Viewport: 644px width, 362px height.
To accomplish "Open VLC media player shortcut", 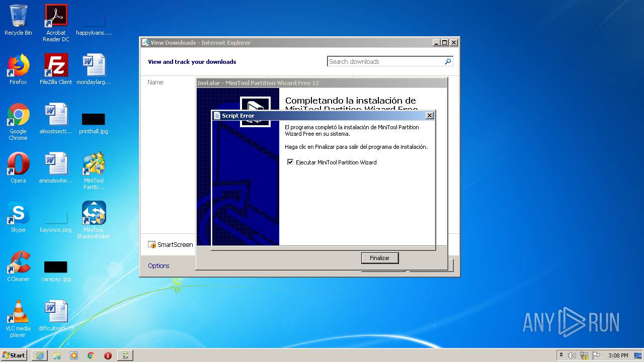I will [18, 319].
